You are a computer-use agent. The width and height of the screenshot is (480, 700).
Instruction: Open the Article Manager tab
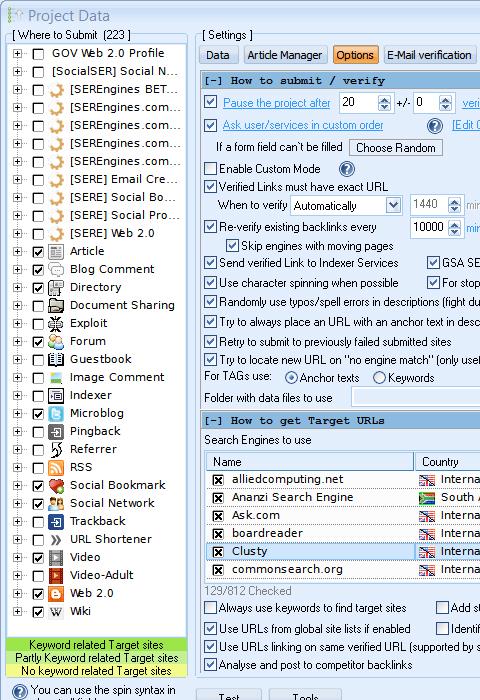tap(284, 55)
